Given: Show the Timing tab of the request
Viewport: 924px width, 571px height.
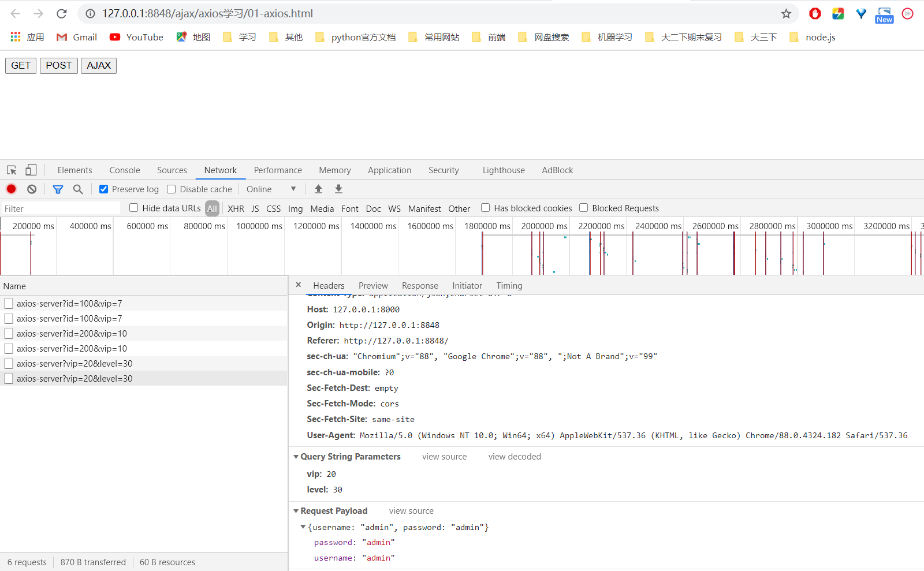Looking at the screenshot, I should coord(509,286).
